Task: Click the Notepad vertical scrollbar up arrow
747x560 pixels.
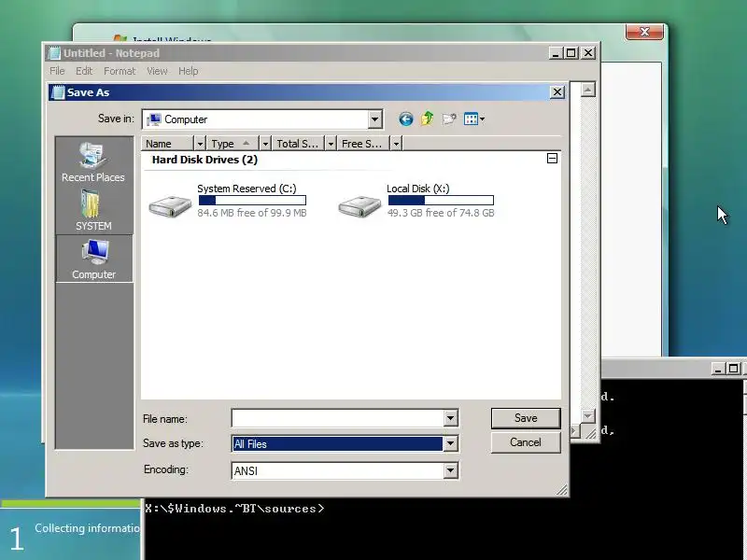Action: 588,90
